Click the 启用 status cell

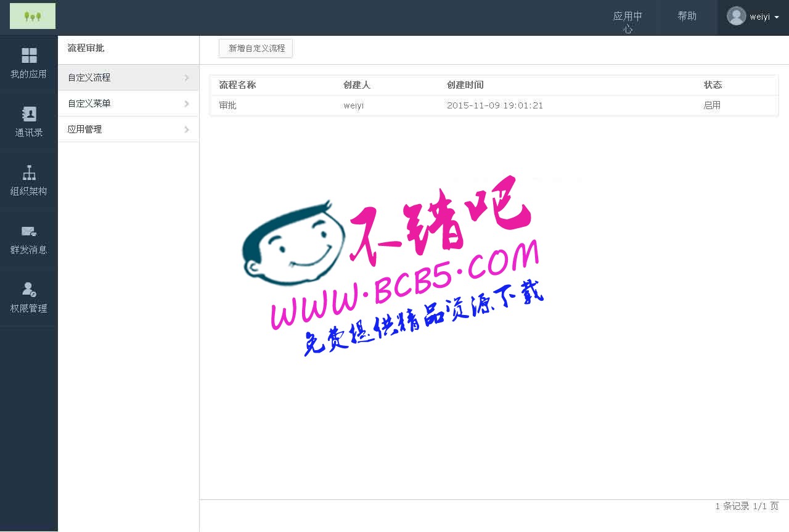pos(712,105)
